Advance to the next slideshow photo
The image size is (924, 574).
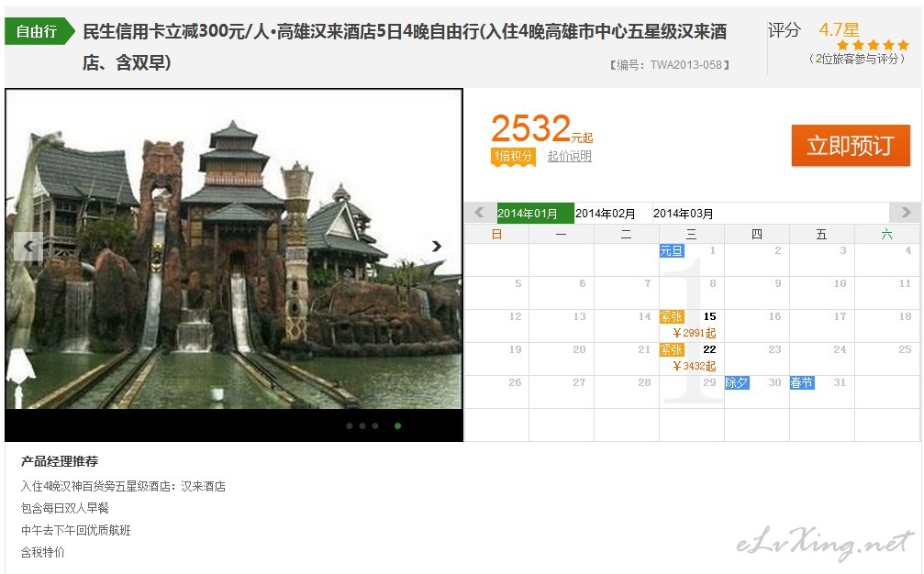(x=436, y=246)
